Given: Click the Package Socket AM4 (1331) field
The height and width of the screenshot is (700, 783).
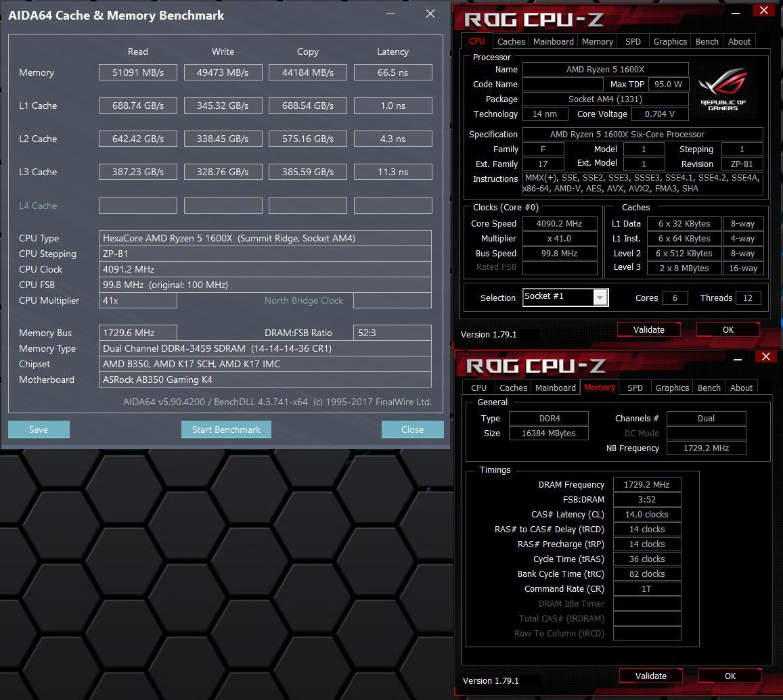Looking at the screenshot, I should pos(605,99).
